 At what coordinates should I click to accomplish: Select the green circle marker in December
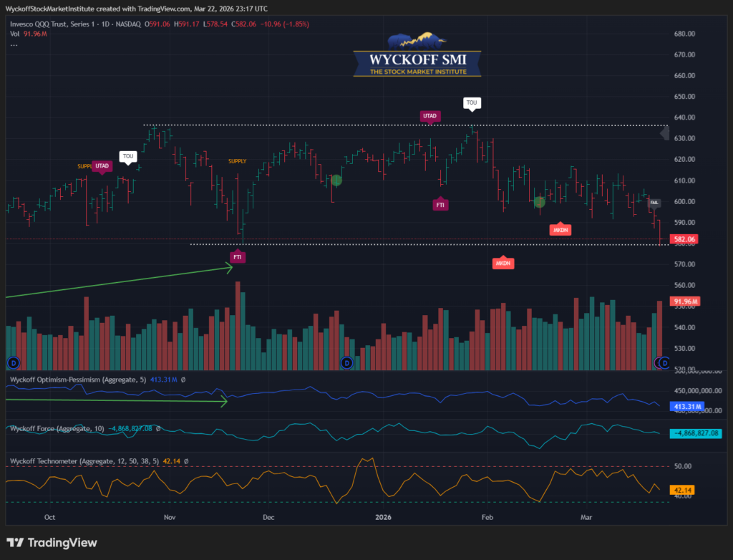336,180
